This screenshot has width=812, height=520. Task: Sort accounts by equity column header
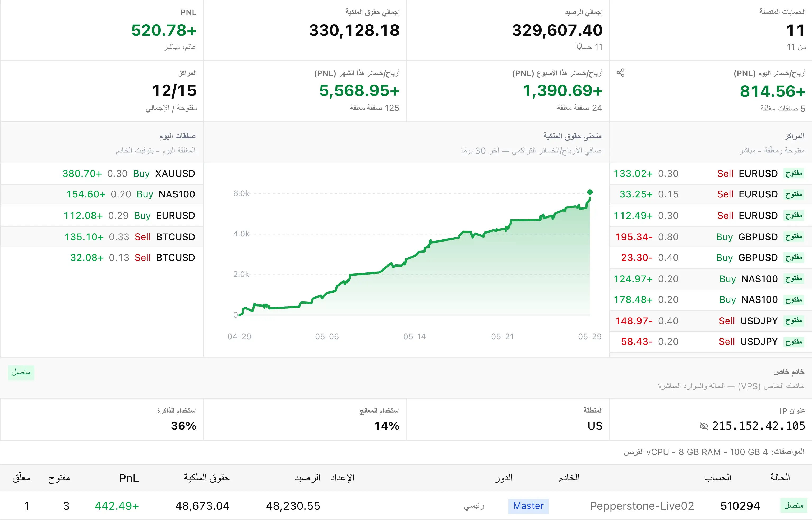(x=206, y=478)
